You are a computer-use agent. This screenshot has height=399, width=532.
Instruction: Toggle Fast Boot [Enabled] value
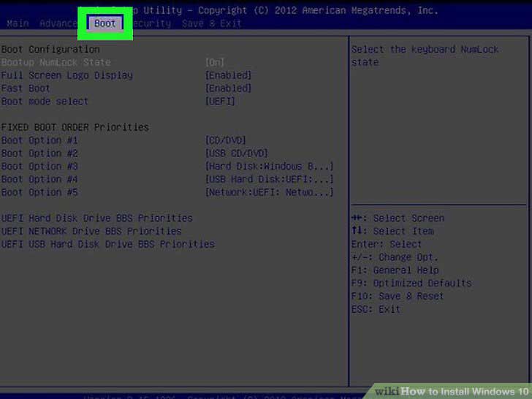(228, 88)
